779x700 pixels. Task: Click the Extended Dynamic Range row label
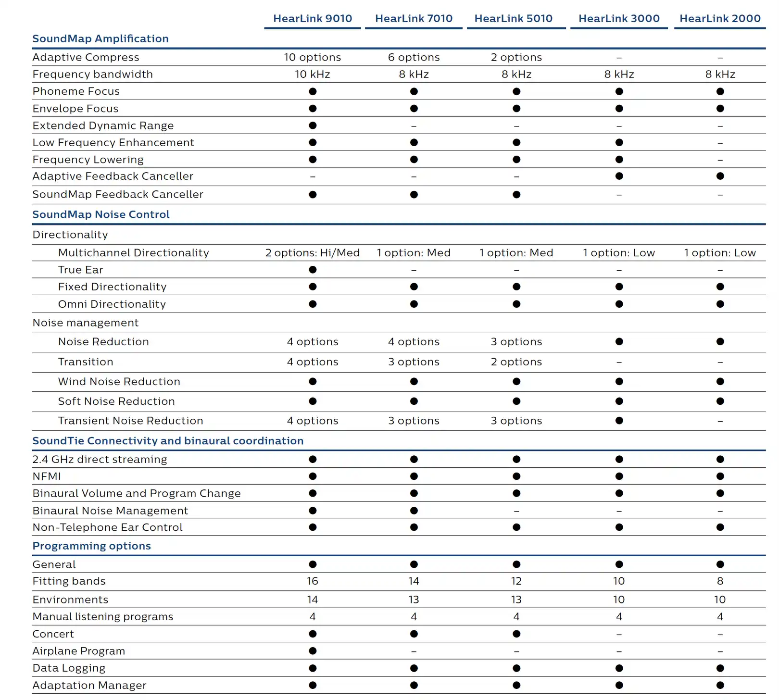coord(103,126)
